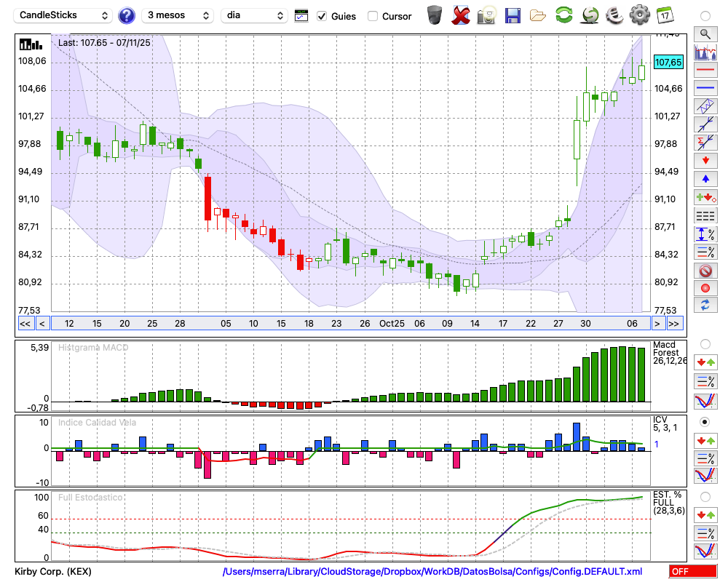Viewport: 728px width, 582px height.
Task: Open the calendar date picker icon
Action: point(665,15)
